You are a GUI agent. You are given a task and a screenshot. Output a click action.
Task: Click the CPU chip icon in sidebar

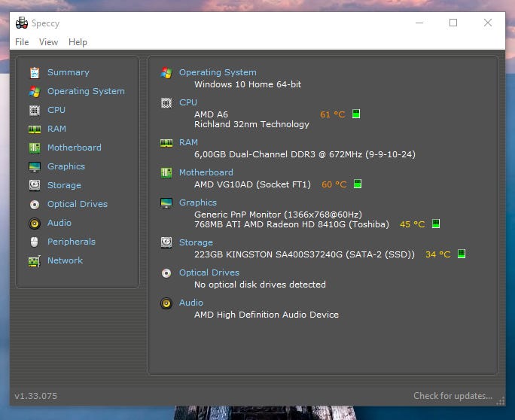[x=35, y=111]
